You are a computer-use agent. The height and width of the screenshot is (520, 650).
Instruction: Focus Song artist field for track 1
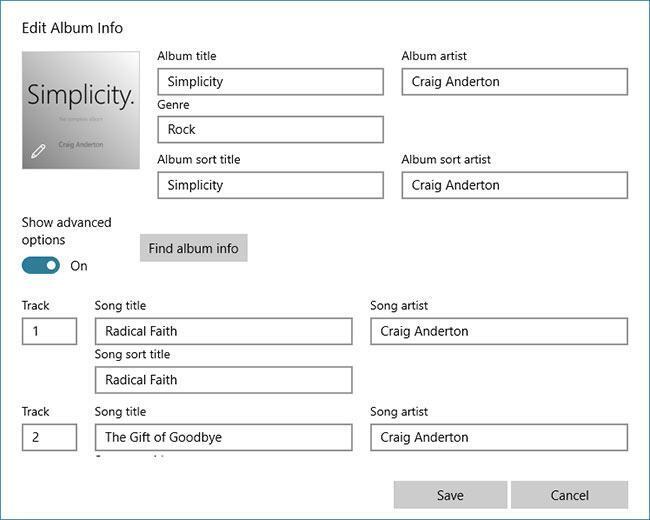coord(499,331)
